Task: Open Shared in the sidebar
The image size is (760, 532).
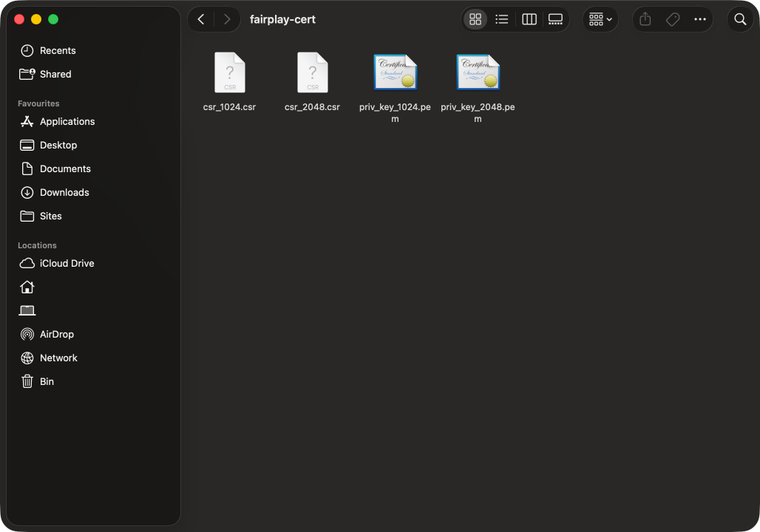Action: [93, 74]
